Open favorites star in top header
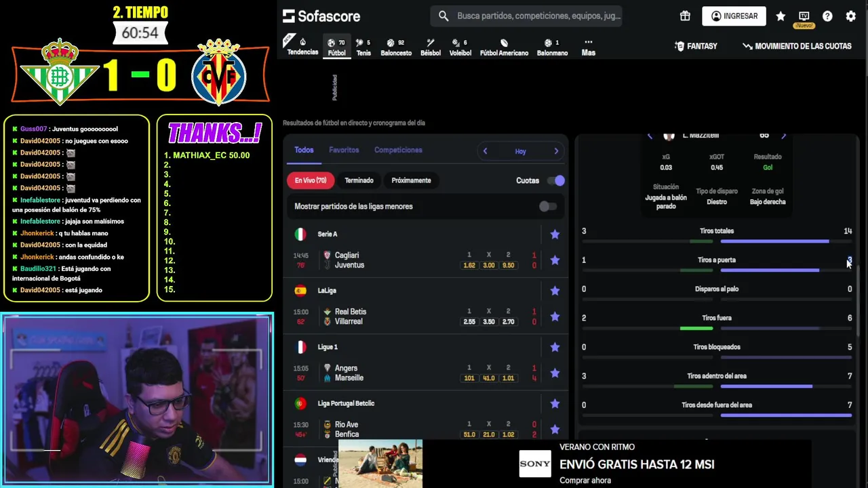Image resolution: width=868 pixels, height=488 pixels. (x=781, y=16)
